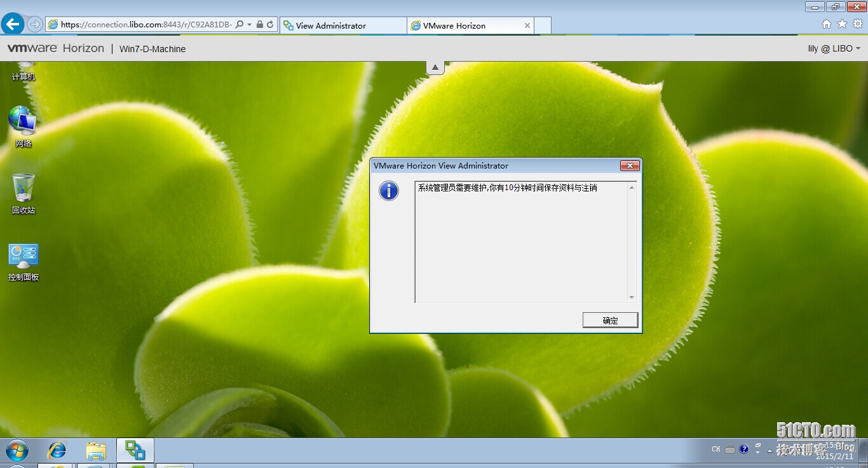Click the vmware Horizon logo

56,48
